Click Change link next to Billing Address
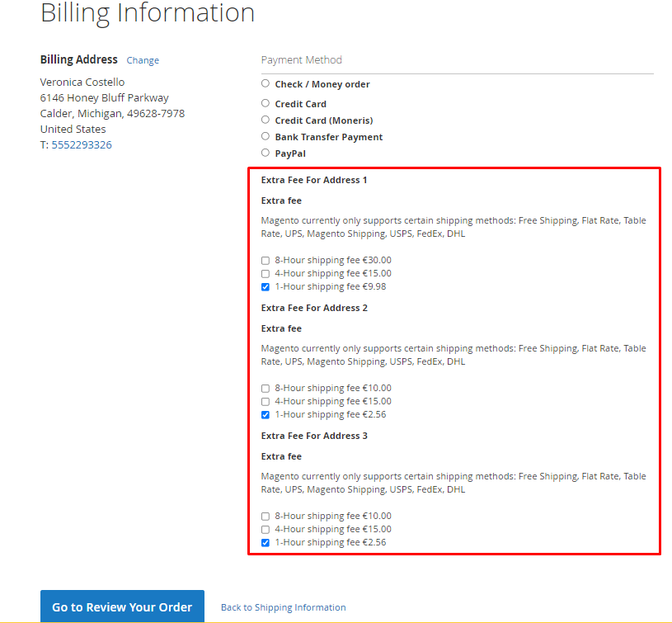The height and width of the screenshot is (623, 672). point(143,60)
